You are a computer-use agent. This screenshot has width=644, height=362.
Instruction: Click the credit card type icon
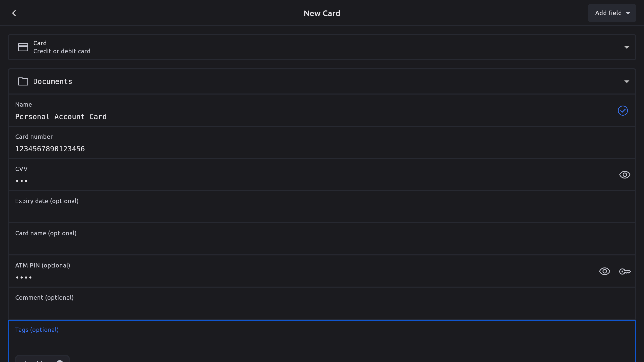(x=23, y=47)
